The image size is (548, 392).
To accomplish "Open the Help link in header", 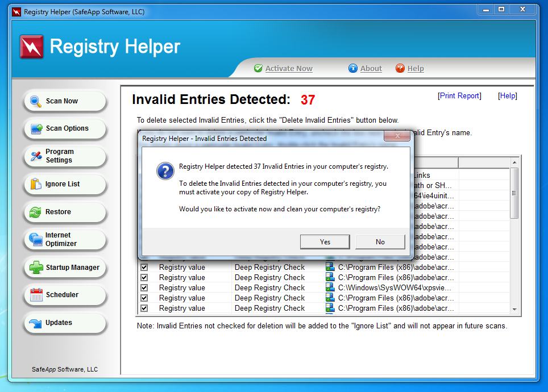I will click(416, 69).
